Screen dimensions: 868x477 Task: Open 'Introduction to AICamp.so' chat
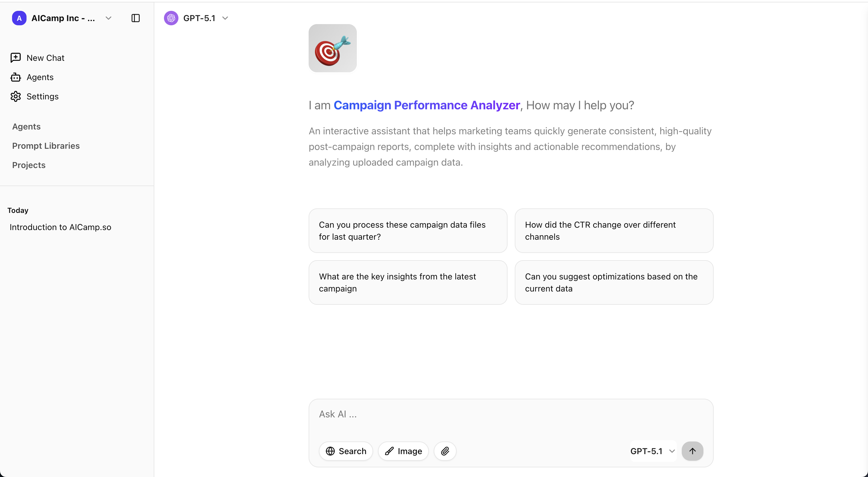click(60, 227)
